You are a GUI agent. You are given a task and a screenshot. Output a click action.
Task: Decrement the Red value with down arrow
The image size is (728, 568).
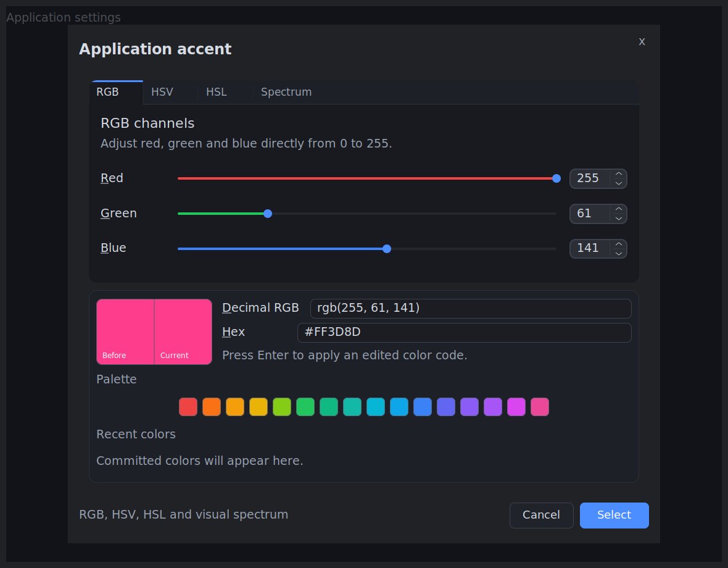618,183
